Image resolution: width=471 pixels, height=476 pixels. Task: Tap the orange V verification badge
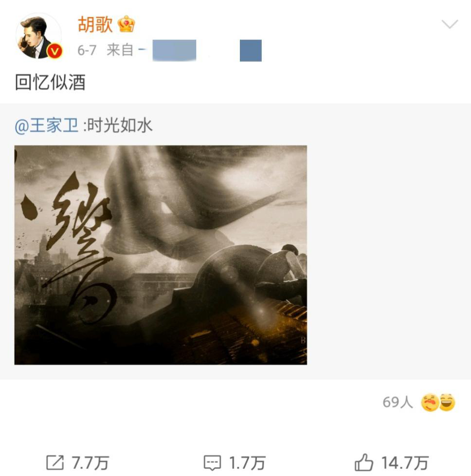coord(54,51)
